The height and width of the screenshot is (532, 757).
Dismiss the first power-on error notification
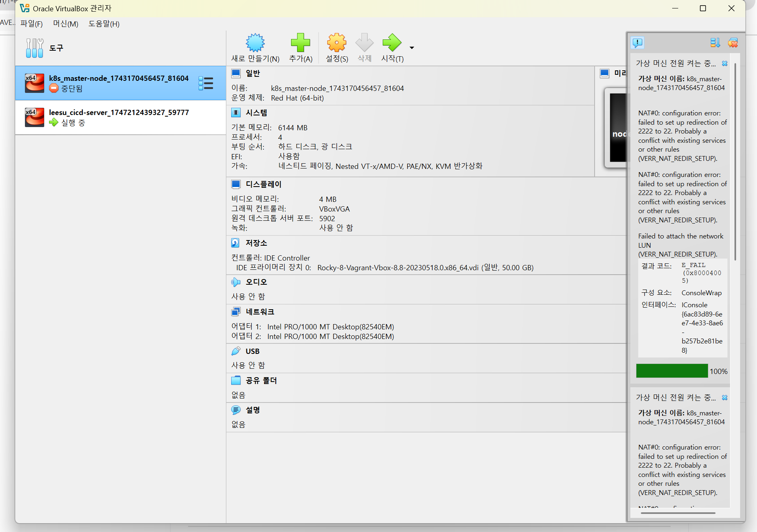[725, 64]
